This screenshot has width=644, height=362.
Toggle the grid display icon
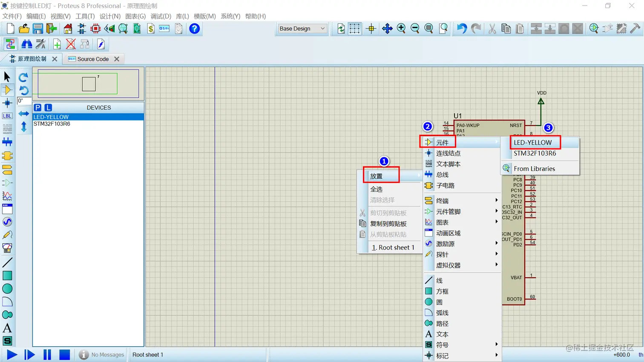(x=354, y=29)
